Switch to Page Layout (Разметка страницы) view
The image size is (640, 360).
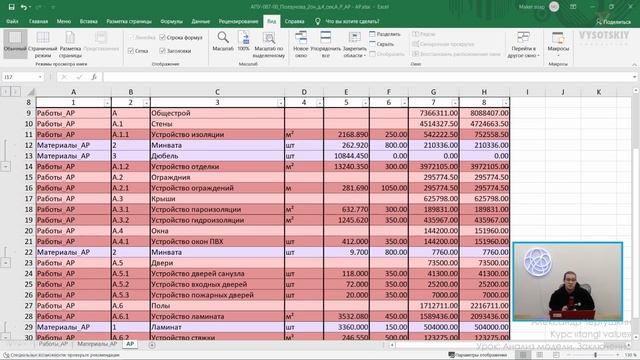[70, 44]
